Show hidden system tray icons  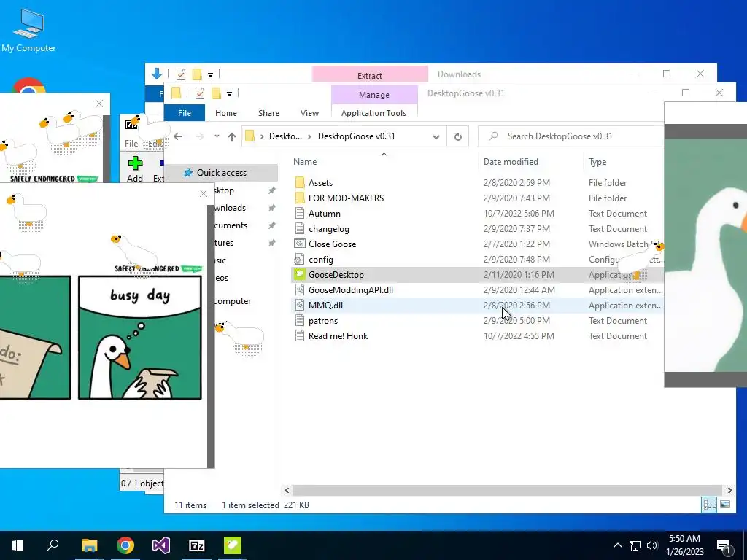pos(617,545)
